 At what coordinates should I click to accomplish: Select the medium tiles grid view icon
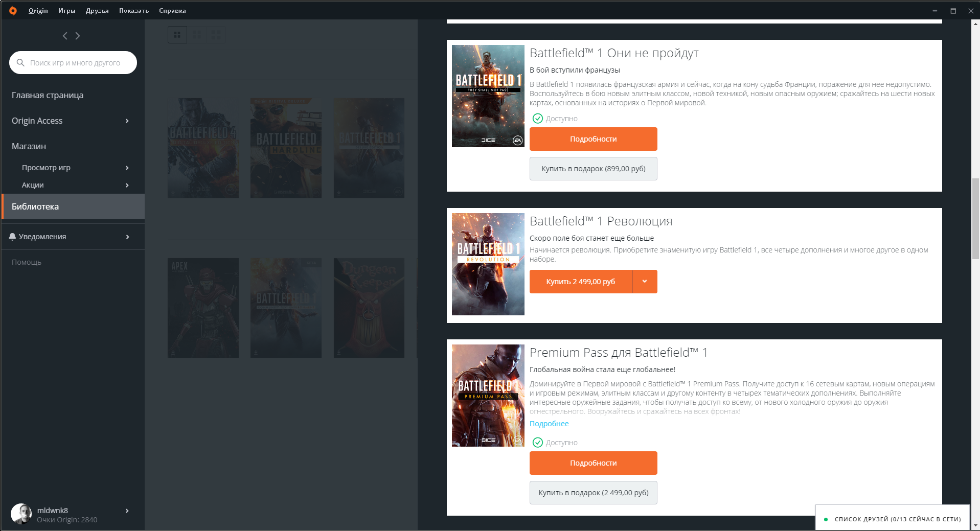tap(197, 35)
